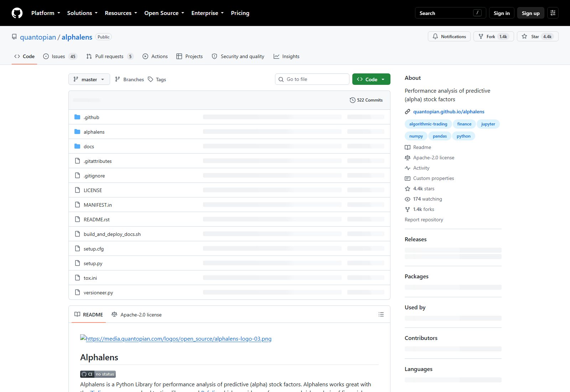The image size is (570, 392).
Task: Switch to the Security and quality tab
Action: click(x=238, y=56)
